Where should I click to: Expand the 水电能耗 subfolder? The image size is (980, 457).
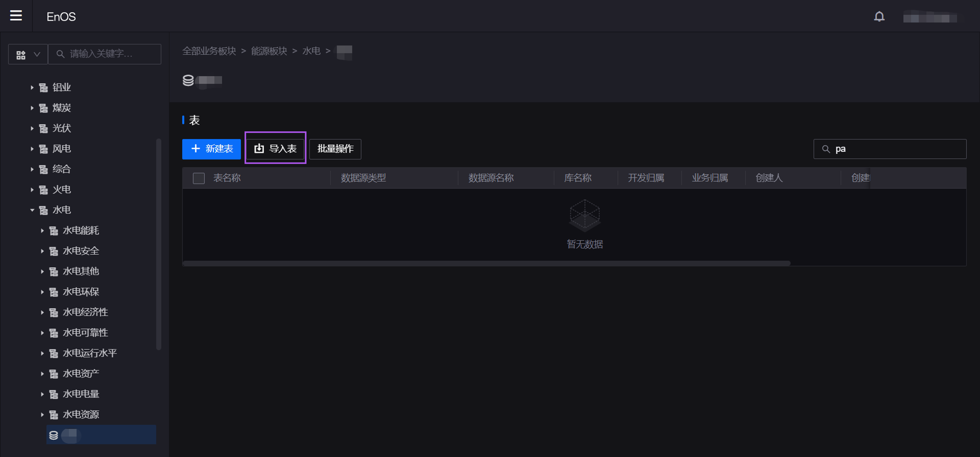point(42,231)
